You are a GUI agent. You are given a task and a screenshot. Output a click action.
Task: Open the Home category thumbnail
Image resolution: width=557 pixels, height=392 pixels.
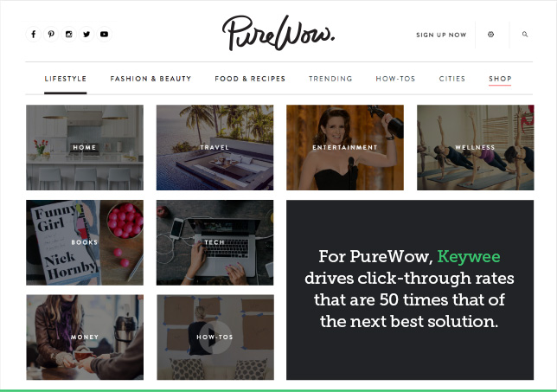(85, 147)
